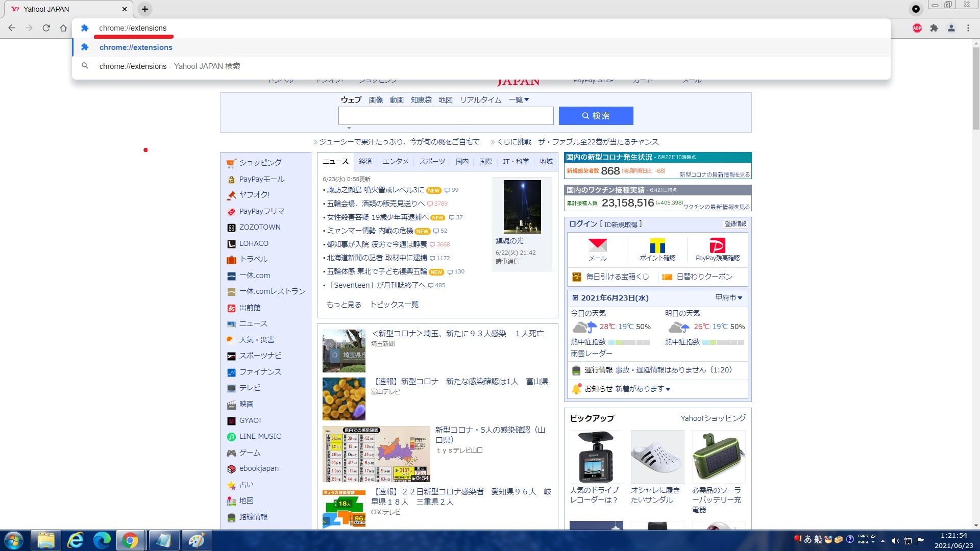The image size is (980, 551).
Task: Open File Explorer from the taskbar
Action: click(46, 540)
